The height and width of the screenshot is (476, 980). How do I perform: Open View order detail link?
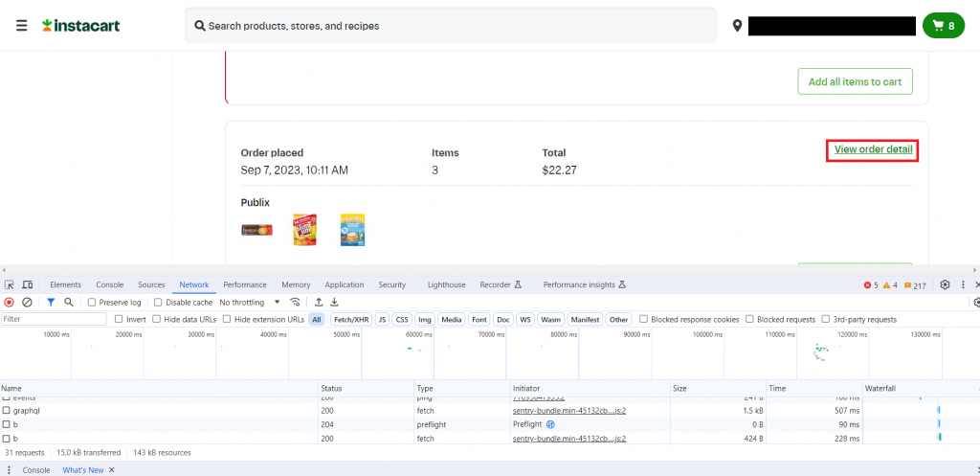873,149
